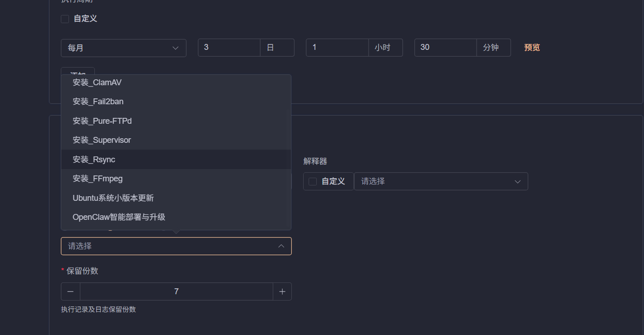The image size is (644, 335).
Task: Pick the 安装_Supervisor entry
Action: coord(102,140)
